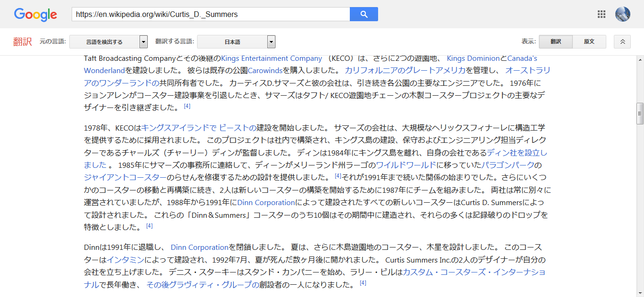Click the profile avatar picture

pyautogui.click(x=623, y=14)
